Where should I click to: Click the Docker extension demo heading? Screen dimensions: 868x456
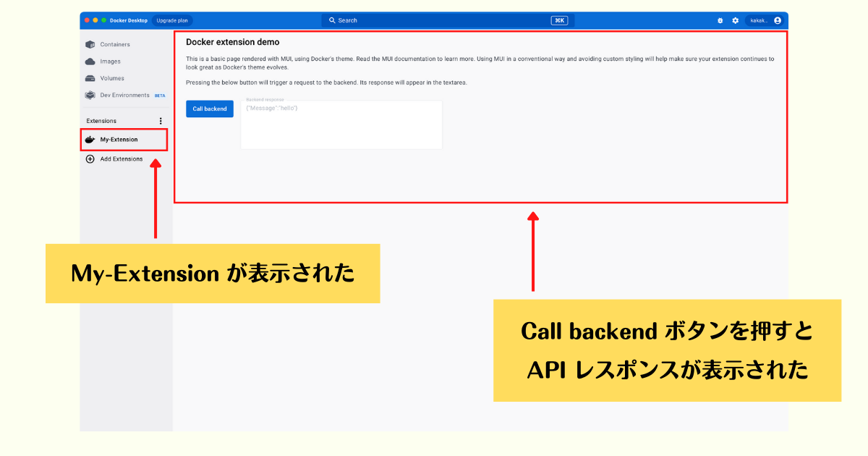pos(233,43)
